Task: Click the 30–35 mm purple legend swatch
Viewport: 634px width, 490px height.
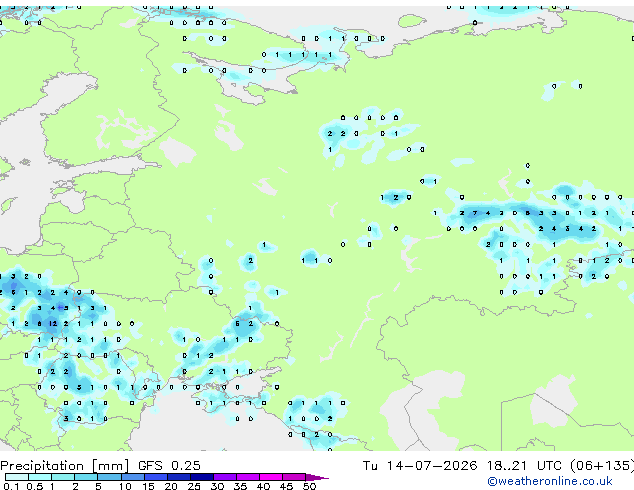Action: [x=225, y=477]
